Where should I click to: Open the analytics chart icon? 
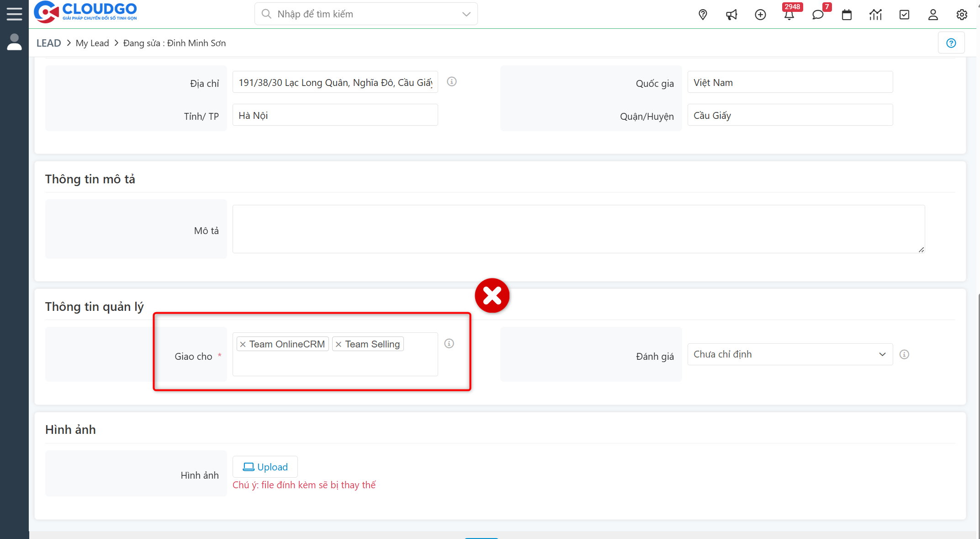pos(875,15)
